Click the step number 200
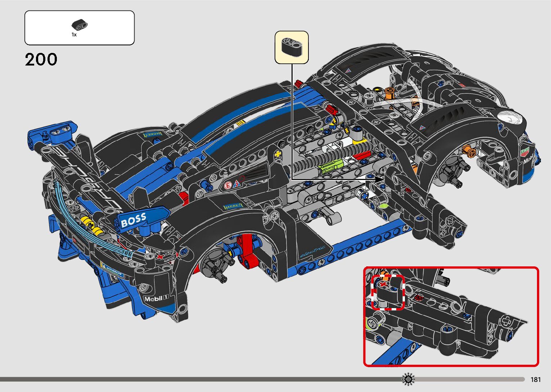551x392 pixels. click(41, 59)
